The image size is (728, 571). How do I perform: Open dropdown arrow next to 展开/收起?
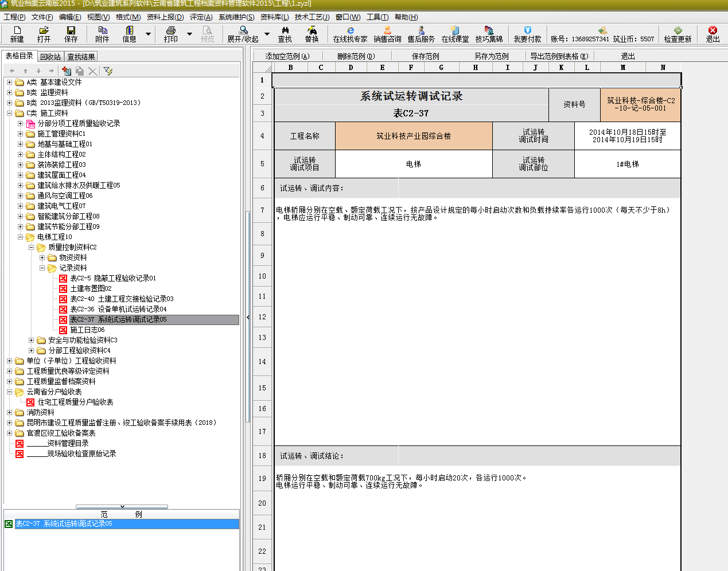(x=267, y=34)
